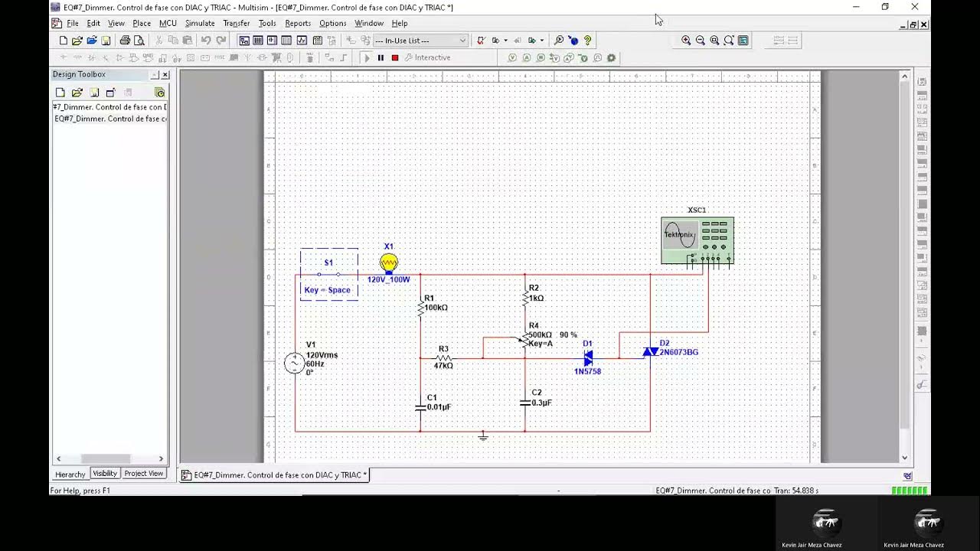Click the Zoom out magnifier icon
Viewport: 980px width, 551px height.
pyautogui.click(x=700, y=41)
